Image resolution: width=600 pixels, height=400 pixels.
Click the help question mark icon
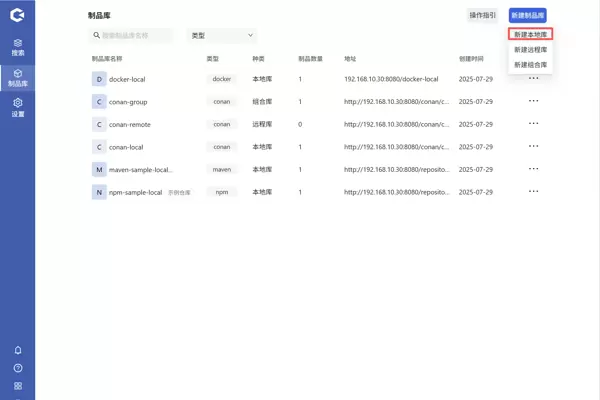[x=17, y=368]
